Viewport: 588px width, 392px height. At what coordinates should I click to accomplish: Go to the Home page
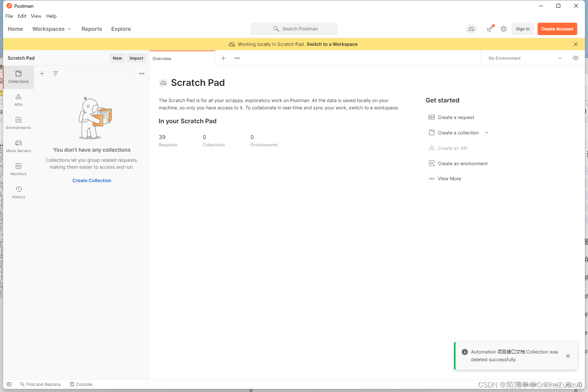tap(15, 29)
